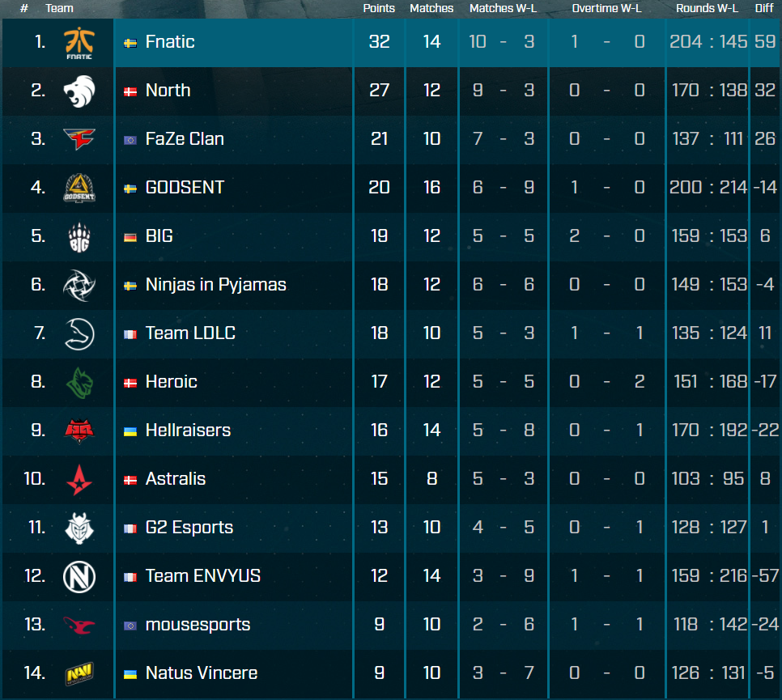Click the Overtime W-L column header

(x=607, y=8)
